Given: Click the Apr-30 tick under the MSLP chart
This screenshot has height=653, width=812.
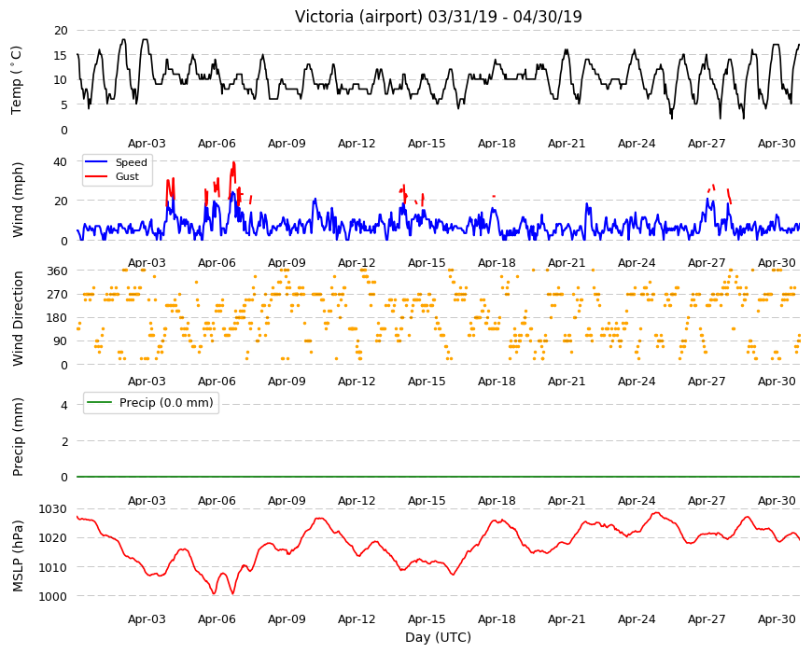Looking at the screenshot, I should click(x=777, y=618).
